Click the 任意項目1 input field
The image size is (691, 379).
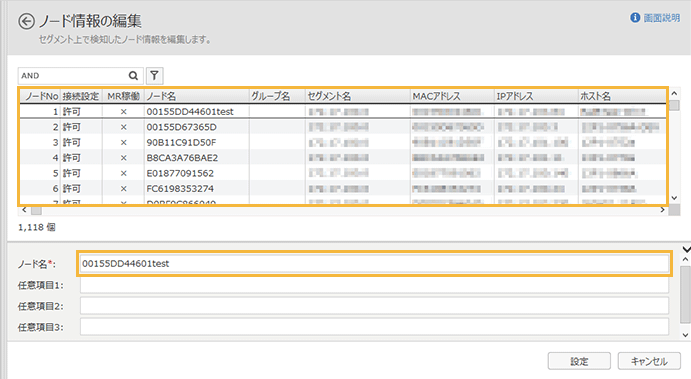click(x=374, y=285)
